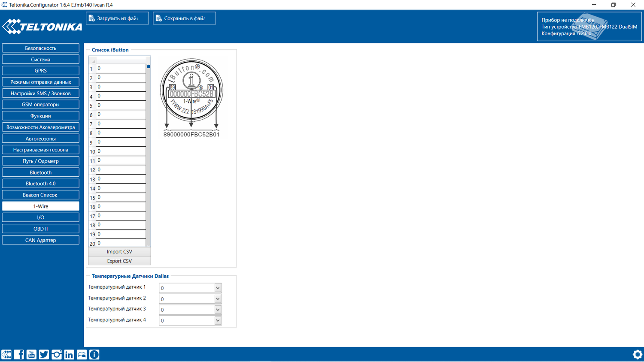Click the Сохранить в файл button

click(184, 18)
